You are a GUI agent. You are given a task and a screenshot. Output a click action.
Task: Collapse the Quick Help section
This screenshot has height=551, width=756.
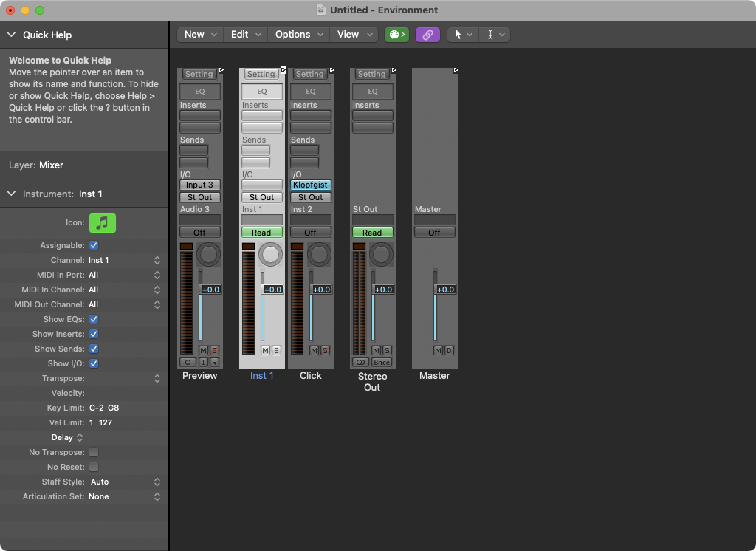click(12, 35)
